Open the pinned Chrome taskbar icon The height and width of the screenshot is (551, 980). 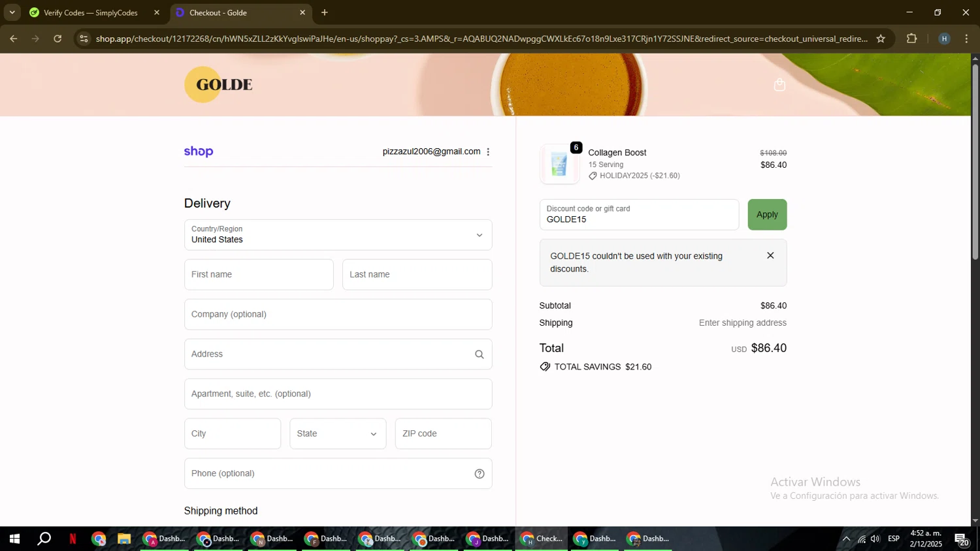pyautogui.click(x=99, y=539)
